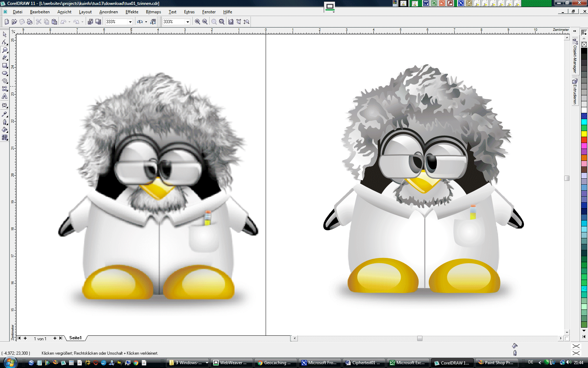The width and height of the screenshot is (588, 368).
Task: Open zoom toolbar 333% dropdown
Action: 188,22
